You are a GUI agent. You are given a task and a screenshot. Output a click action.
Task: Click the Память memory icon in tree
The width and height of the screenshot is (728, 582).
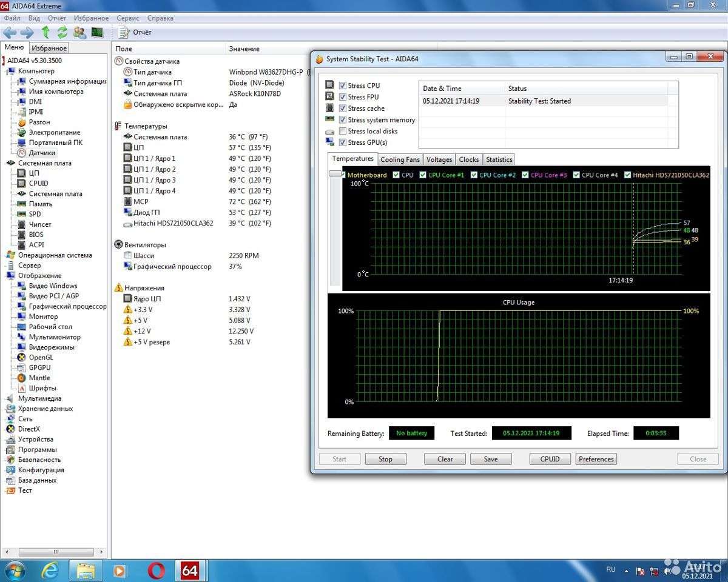pos(22,204)
